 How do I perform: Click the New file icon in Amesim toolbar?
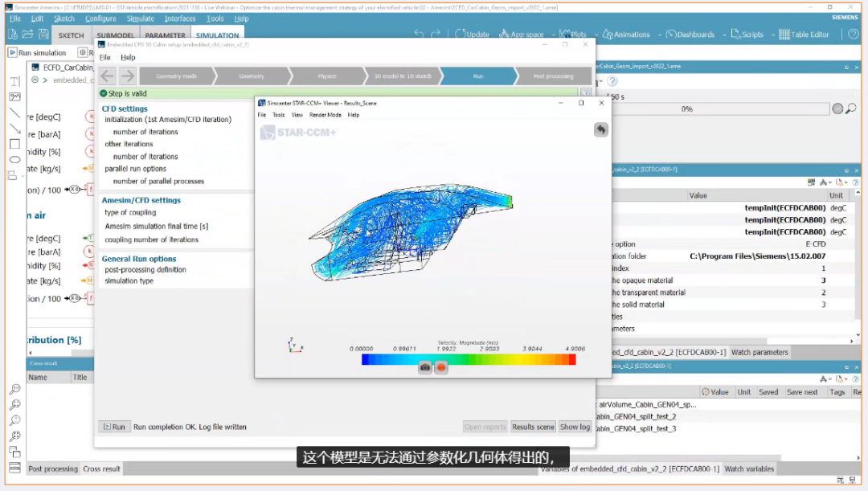click(12, 35)
